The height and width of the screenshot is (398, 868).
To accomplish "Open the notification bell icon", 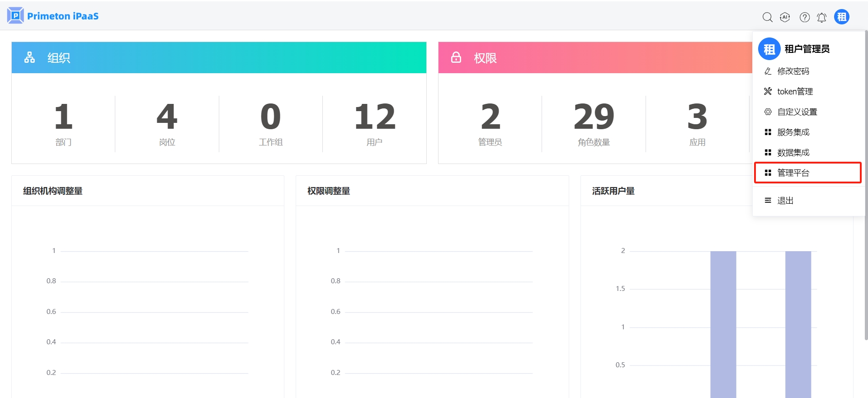I will 821,17.
